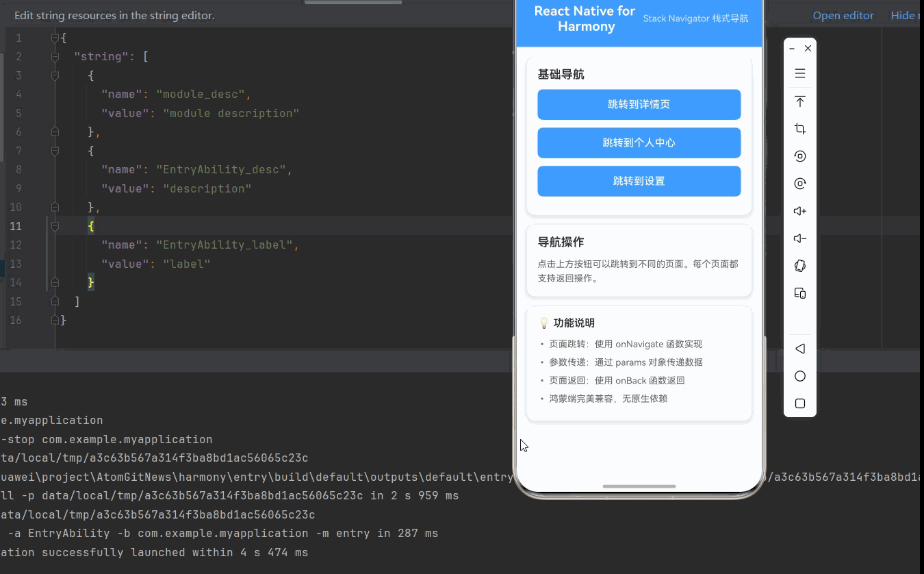Decrease the emulator volume
Viewport: 924px width, 574px height.
coord(799,238)
